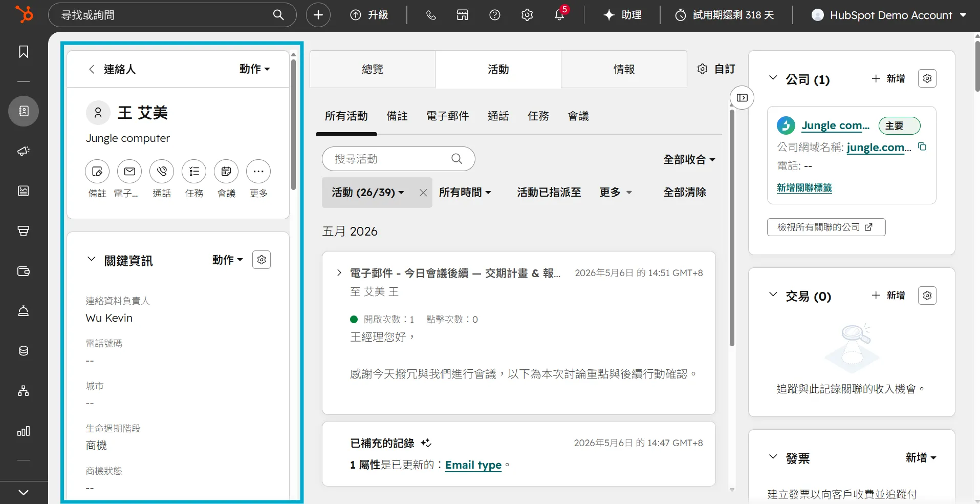The width and height of the screenshot is (980, 504).
Task: Open the reporting bar chart sidebar icon
Action: [x=24, y=431]
